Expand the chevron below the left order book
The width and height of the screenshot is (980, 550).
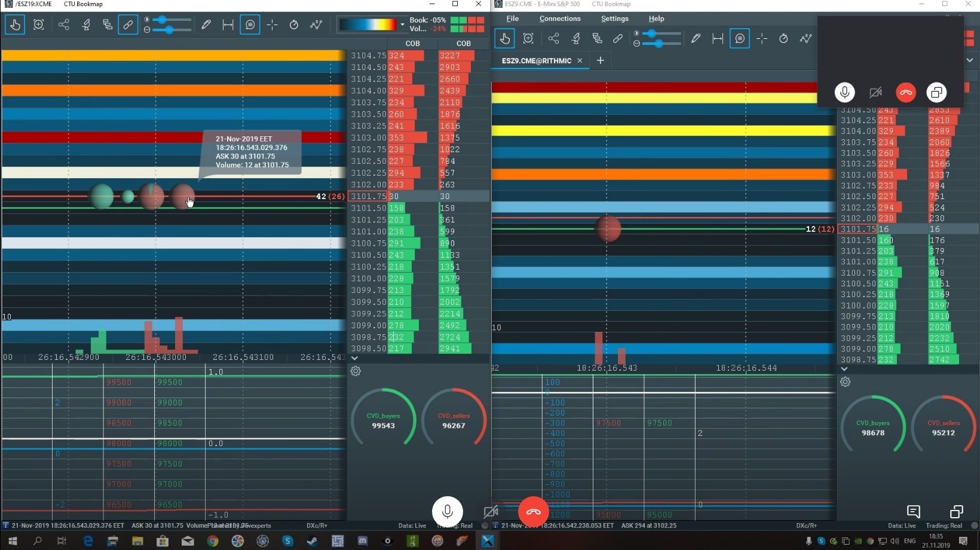pyautogui.click(x=354, y=358)
